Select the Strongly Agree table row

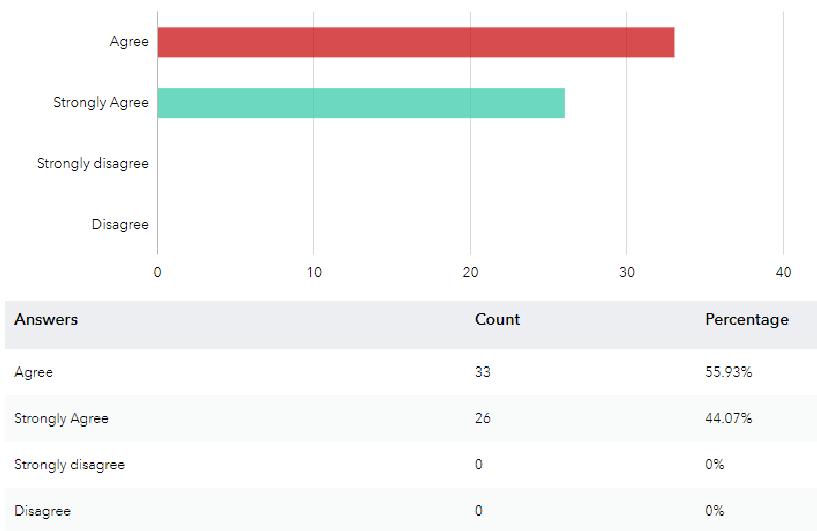click(x=411, y=418)
